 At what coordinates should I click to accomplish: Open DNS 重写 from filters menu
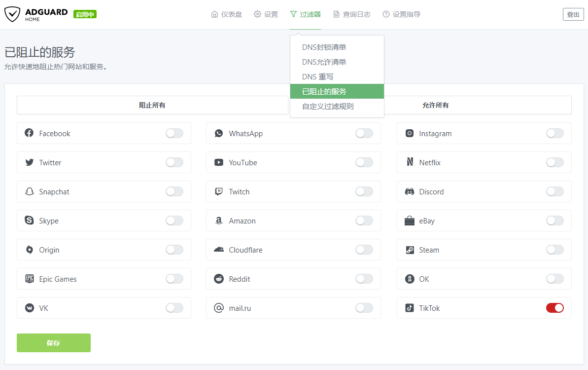(317, 77)
